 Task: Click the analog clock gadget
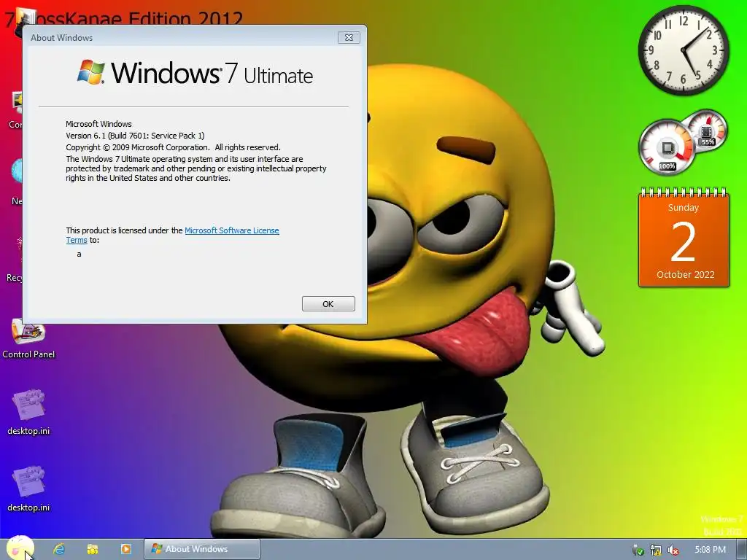pyautogui.click(x=683, y=50)
